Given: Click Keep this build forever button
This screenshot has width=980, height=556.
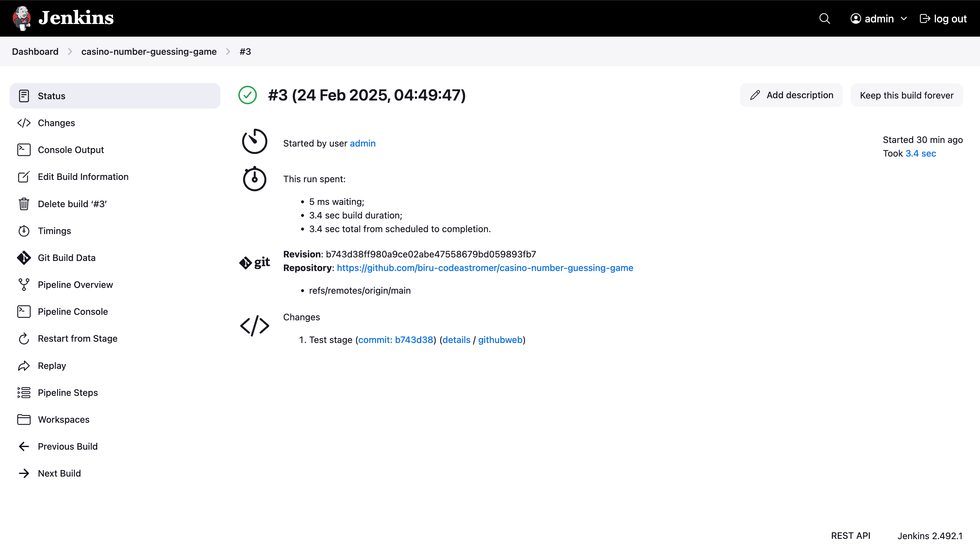Looking at the screenshot, I should [906, 95].
